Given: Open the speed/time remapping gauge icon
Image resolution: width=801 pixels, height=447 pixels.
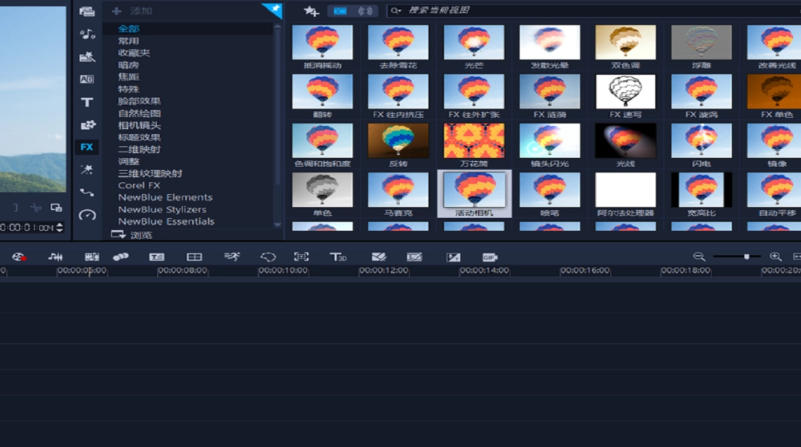Looking at the screenshot, I should [87, 215].
